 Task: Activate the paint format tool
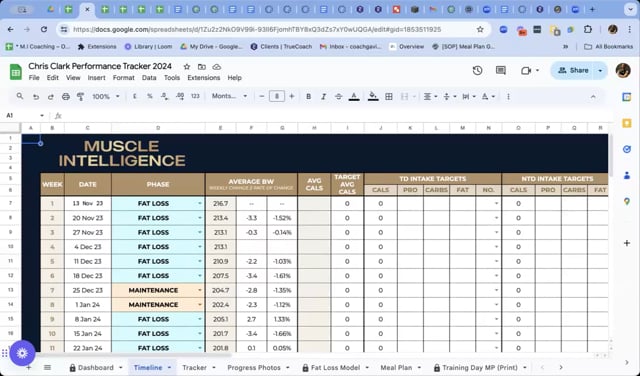80,97
